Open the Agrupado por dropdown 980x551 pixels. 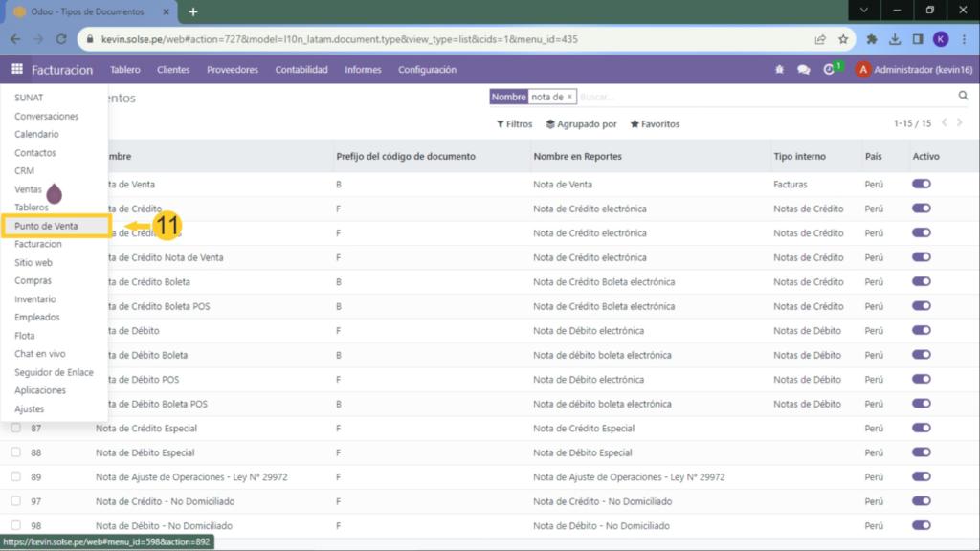[x=581, y=124]
